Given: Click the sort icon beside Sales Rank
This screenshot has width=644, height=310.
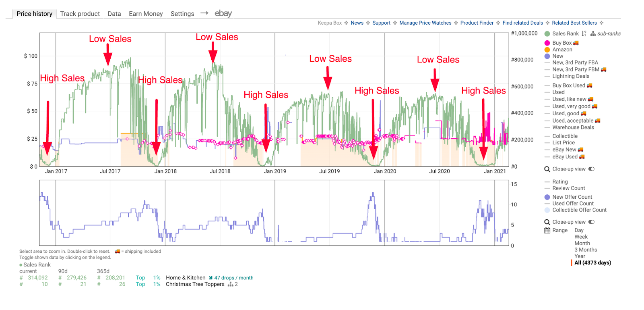Looking at the screenshot, I should coord(584,33).
